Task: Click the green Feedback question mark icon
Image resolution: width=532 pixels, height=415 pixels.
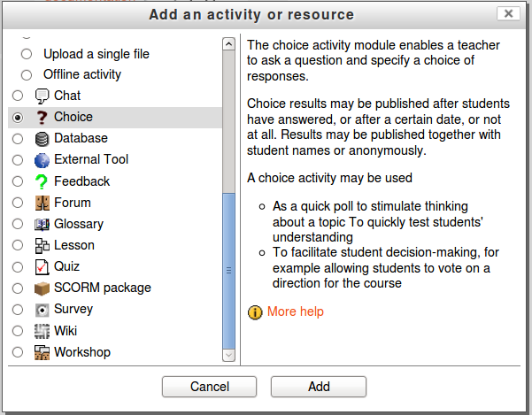Action: tap(42, 181)
